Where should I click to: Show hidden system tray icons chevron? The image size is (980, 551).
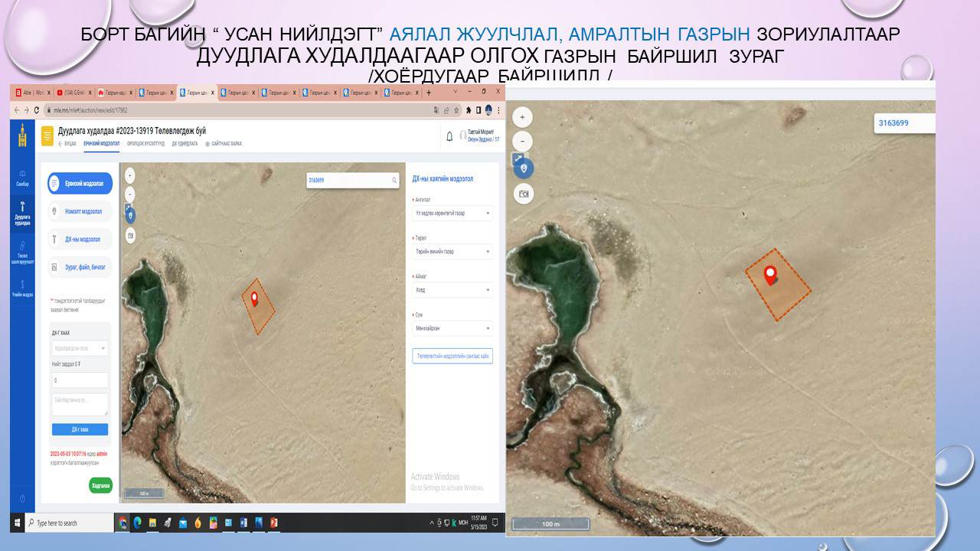pyautogui.click(x=431, y=523)
